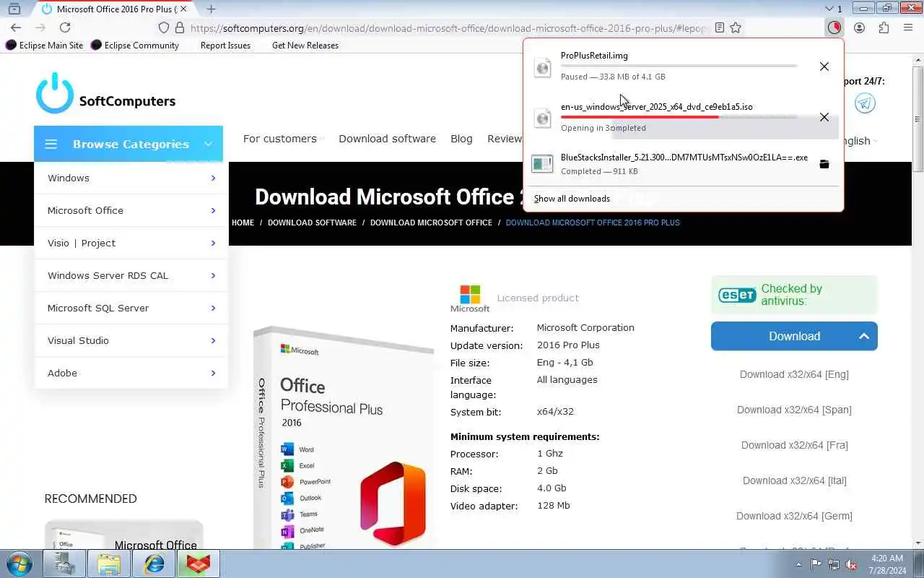The height and width of the screenshot is (578, 924).
Task: Go to DOWNLOAD MICROSOFT OFFICE breadcrumb
Action: click(x=431, y=223)
